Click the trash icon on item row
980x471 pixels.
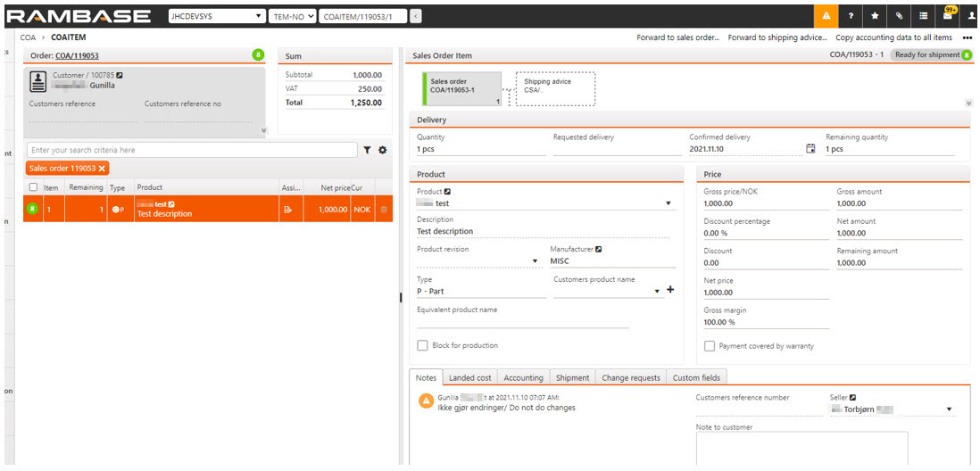384,210
